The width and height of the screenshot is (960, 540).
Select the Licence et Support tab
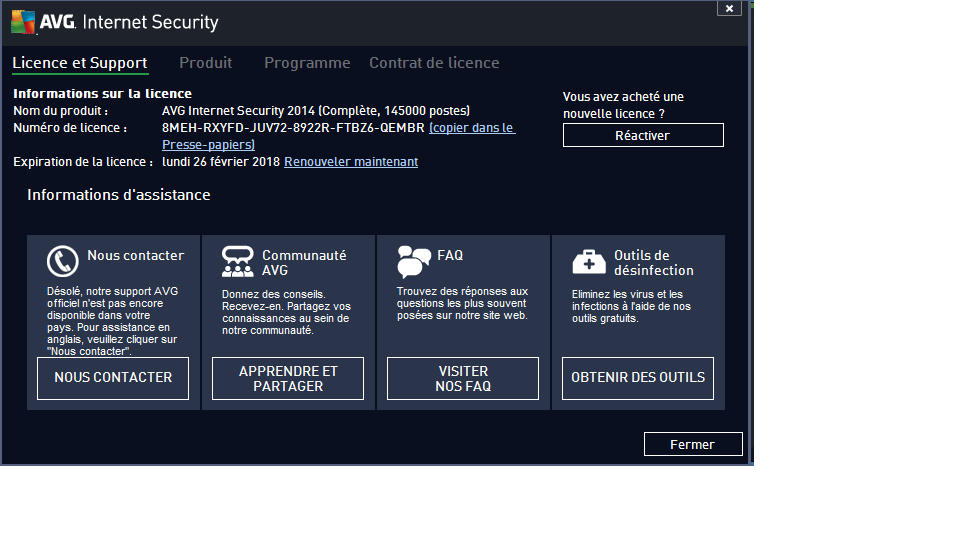pyautogui.click(x=80, y=63)
